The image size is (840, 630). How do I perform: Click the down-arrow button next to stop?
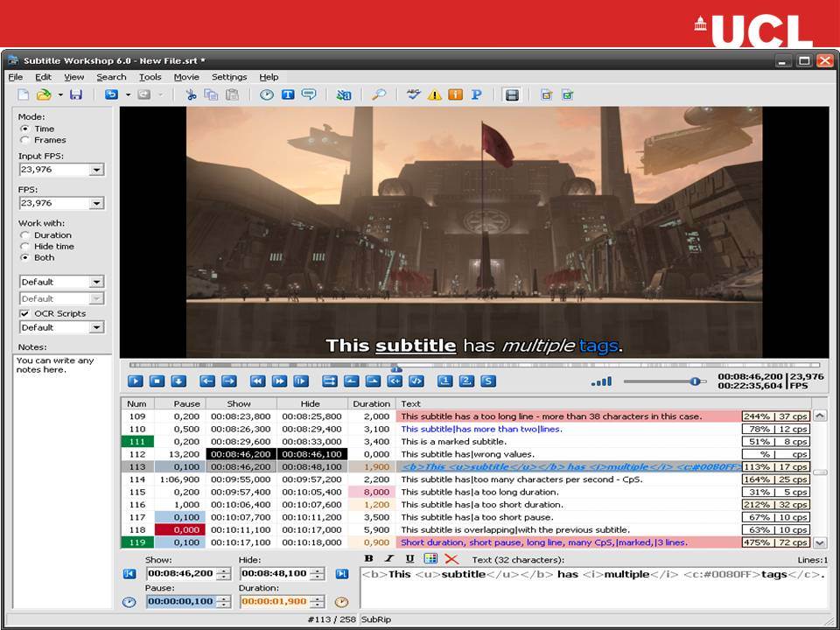point(178,381)
